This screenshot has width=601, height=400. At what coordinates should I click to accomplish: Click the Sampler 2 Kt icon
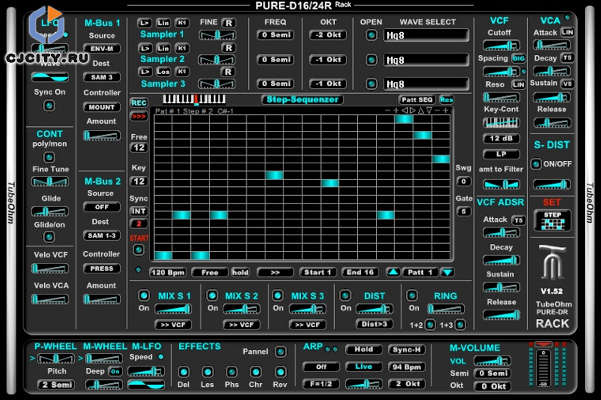click(182, 48)
